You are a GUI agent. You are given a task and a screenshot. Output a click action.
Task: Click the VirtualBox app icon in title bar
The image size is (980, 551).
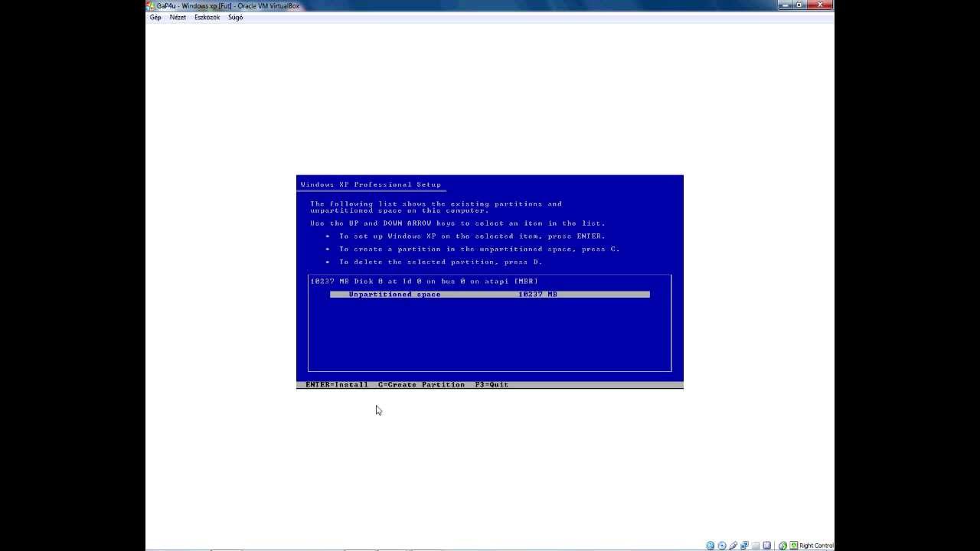point(151,5)
